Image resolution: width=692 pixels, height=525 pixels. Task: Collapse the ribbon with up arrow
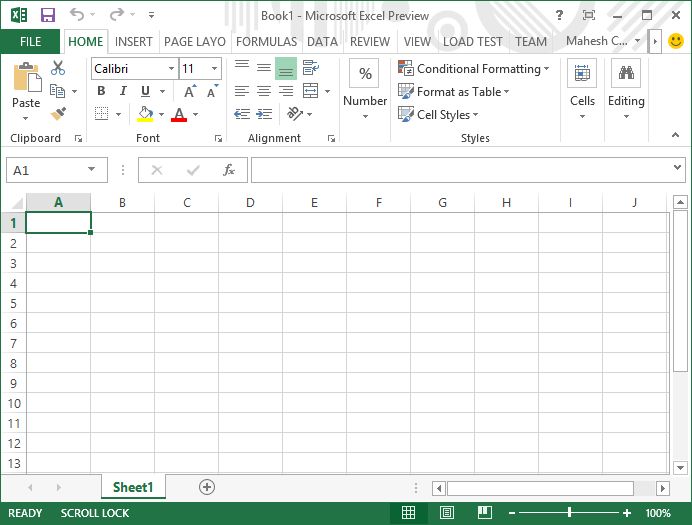(675, 135)
